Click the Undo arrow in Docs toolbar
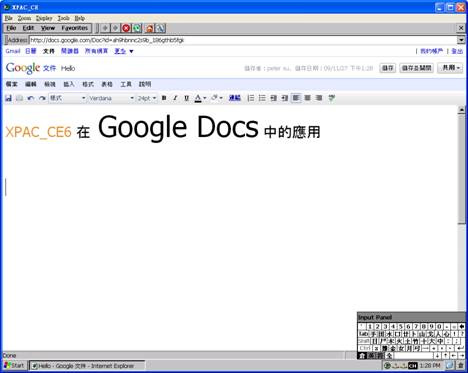 pos(31,98)
